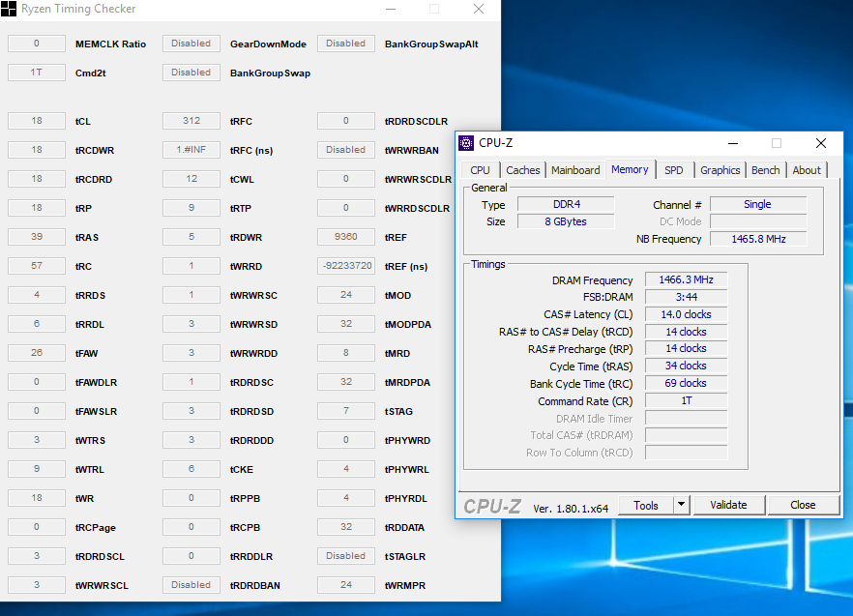Click the Size 8 GBytes value
Image resolution: width=853 pixels, height=616 pixels.
[566, 221]
